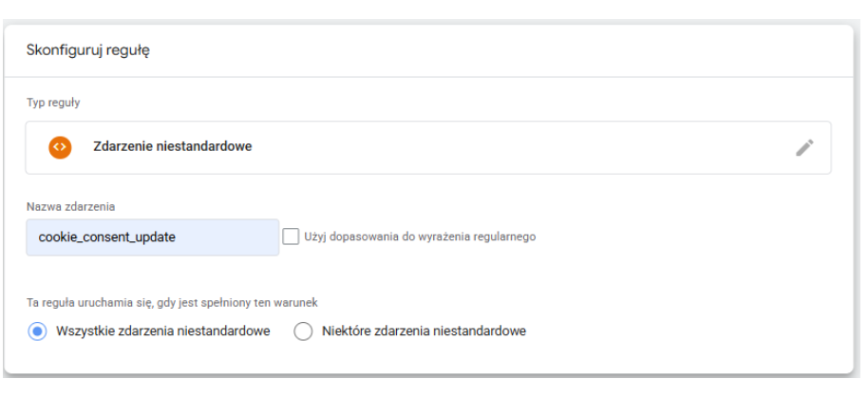Click empty space inside the trigger type box
This screenshot has height=398, width=868.
[522, 147]
